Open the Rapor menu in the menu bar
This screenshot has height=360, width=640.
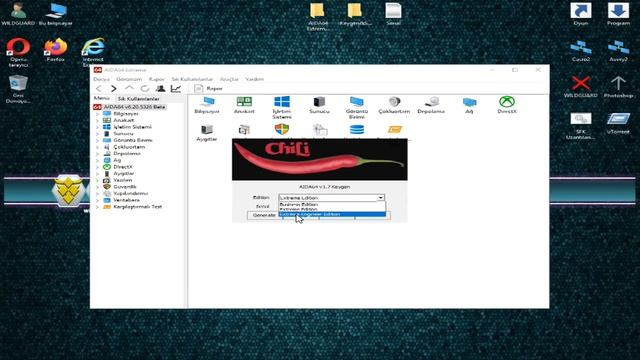pyautogui.click(x=157, y=79)
